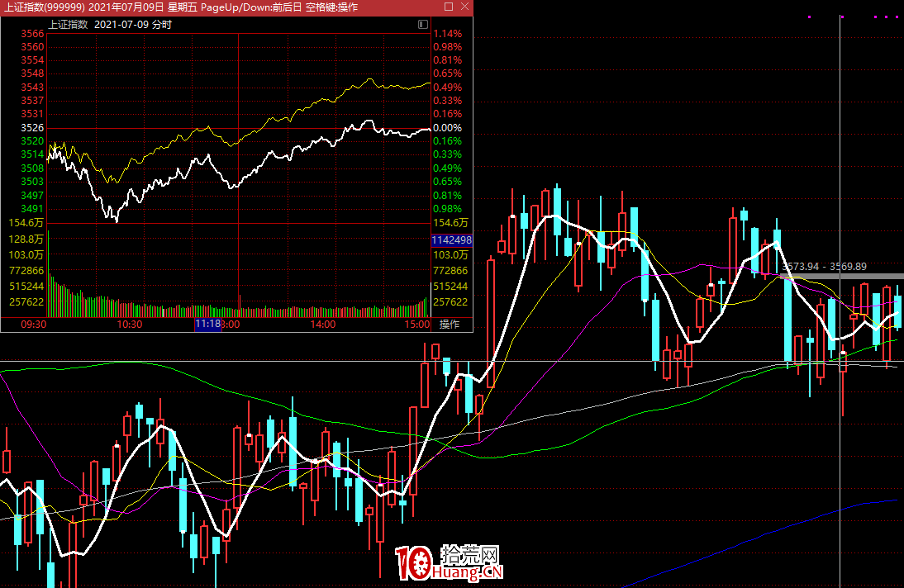Click the green price label 3508
Viewport: 904px width, 588px height.
pos(32,168)
